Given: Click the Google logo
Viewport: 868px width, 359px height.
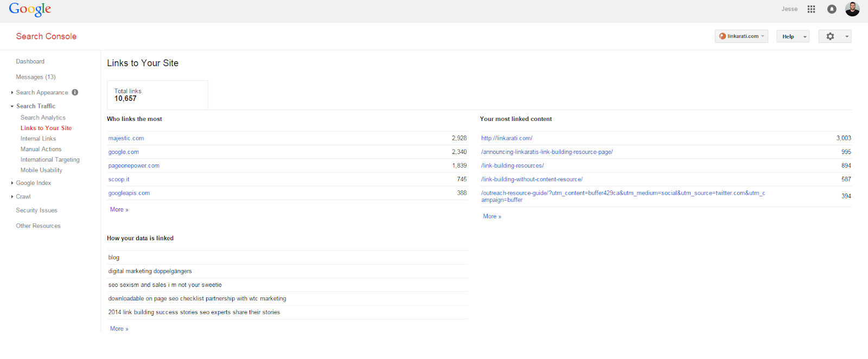Looking at the screenshot, I should pos(30,9).
